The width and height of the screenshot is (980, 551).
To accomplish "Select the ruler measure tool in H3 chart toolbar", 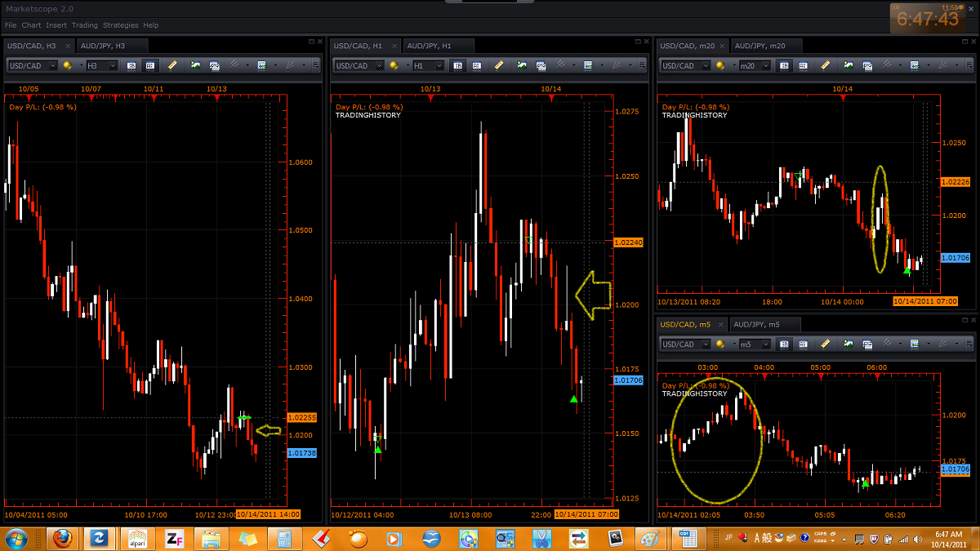I will click(x=172, y=65).
